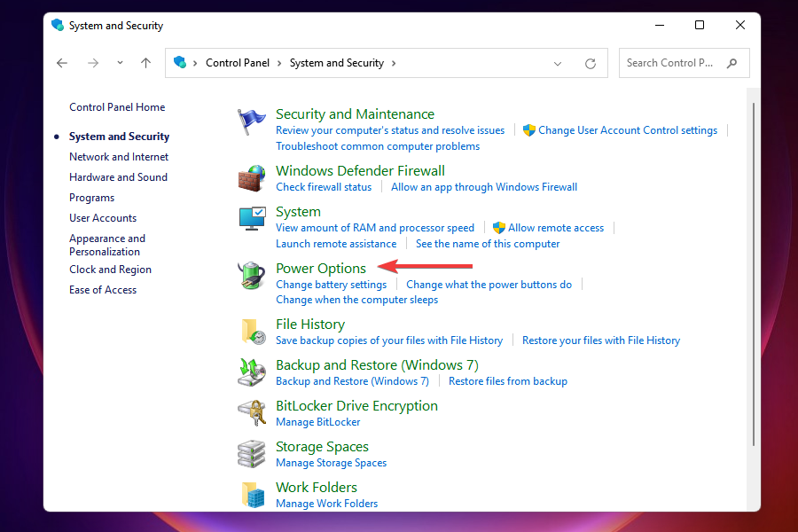Open the Backup and Restore (Windows 7) heading

pyautogui.click(x=377, y=365)
